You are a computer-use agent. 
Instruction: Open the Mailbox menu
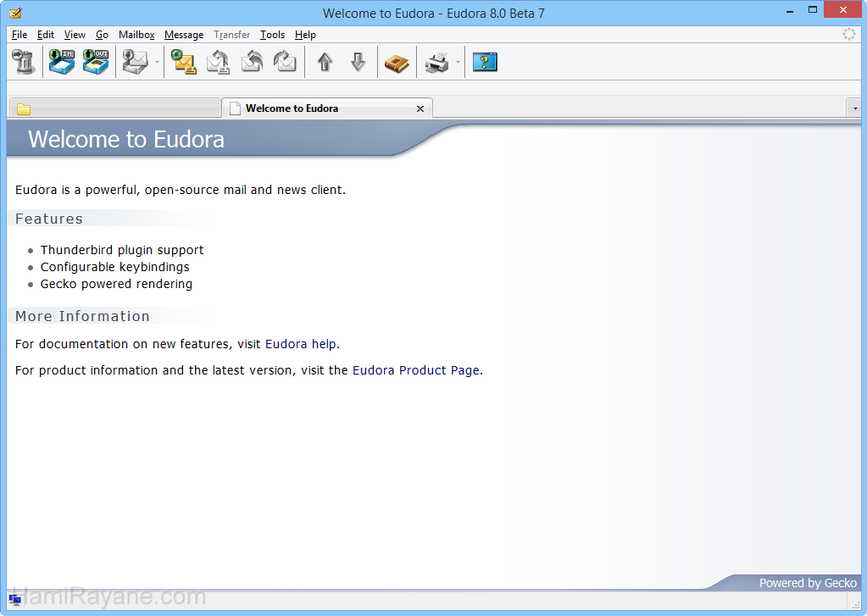pyautogui.click(x=136, y=34)
